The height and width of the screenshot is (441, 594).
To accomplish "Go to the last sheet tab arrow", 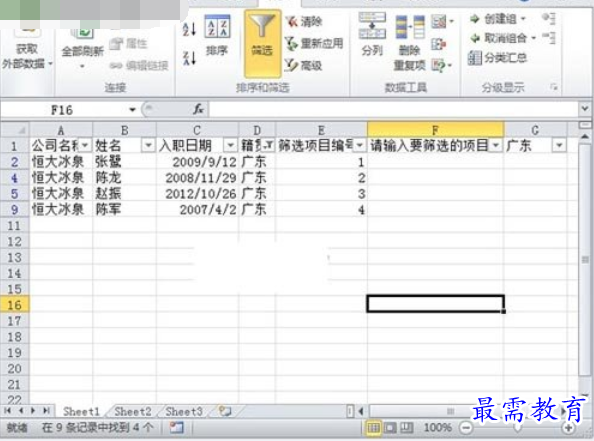I will [46, 411].
